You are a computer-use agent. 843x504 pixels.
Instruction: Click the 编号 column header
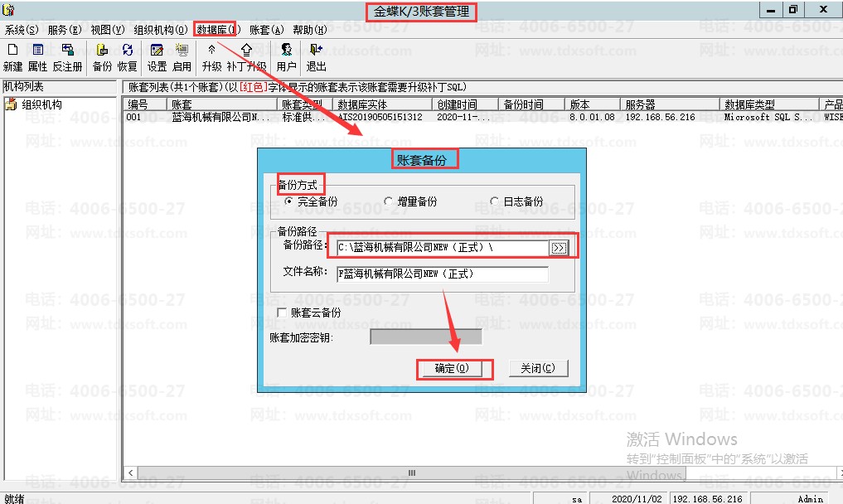pos(145,104)
